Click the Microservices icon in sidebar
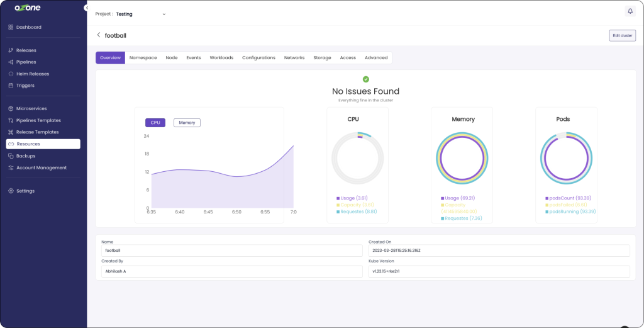Image resolution: width=644 pixels, height=328 pixels. pyautogui.click(x=11, y=109)
